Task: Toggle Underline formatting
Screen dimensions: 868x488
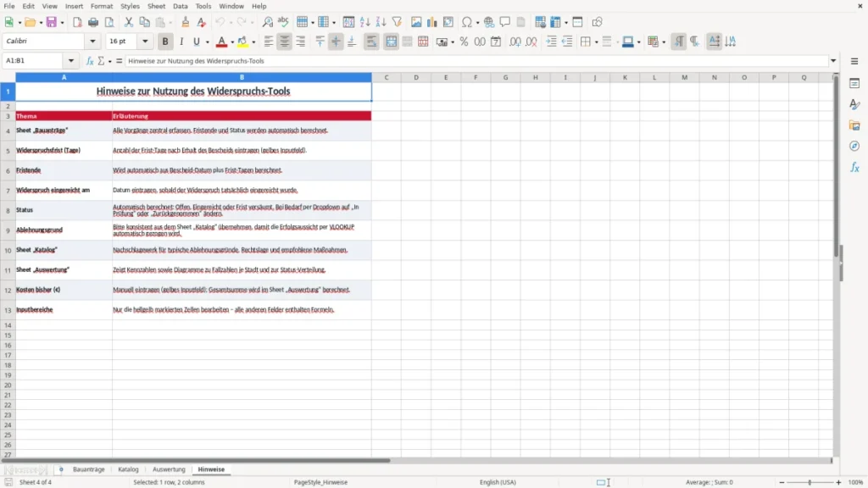Action: 197,42
